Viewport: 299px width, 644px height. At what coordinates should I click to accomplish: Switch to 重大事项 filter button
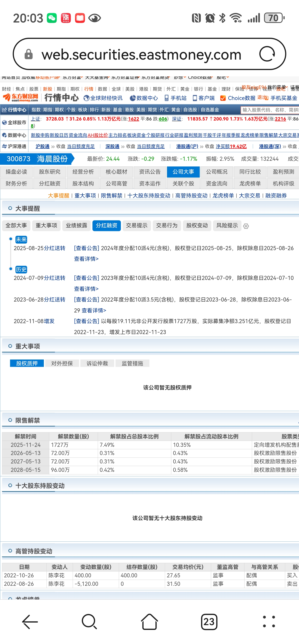click(46, 226)
